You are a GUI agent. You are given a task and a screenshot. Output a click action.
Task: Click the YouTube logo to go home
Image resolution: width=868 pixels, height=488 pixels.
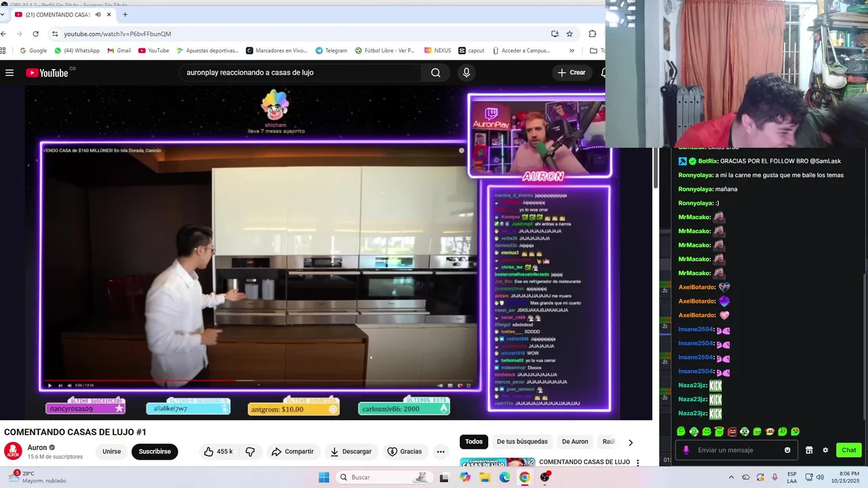pyautogui.click(x=47, y=73)
